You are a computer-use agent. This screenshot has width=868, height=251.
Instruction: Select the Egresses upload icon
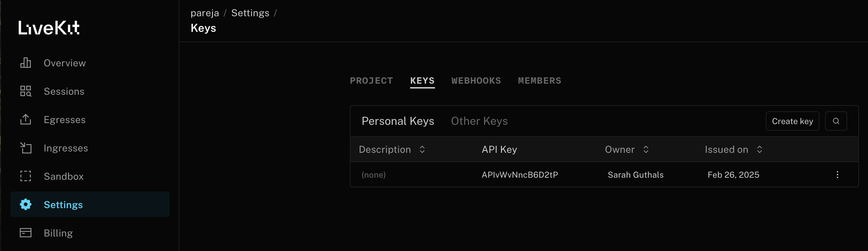click(x=26, y=120)
